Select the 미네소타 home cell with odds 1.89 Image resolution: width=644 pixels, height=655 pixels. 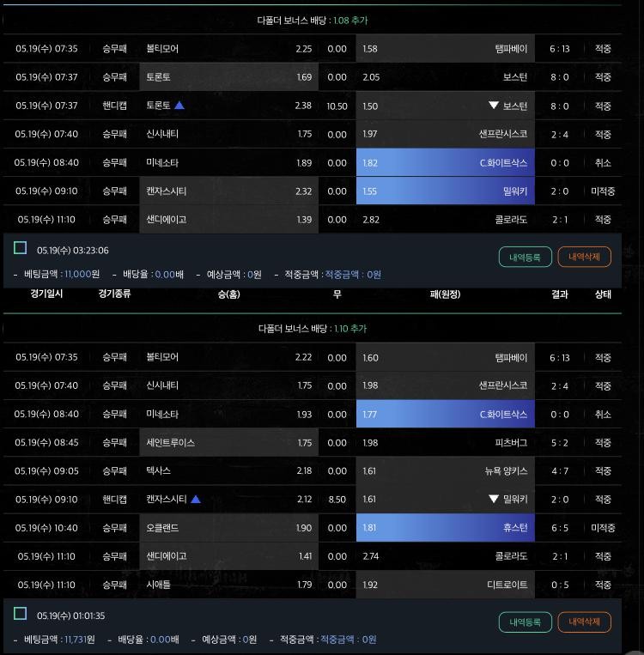pos(229,162)
